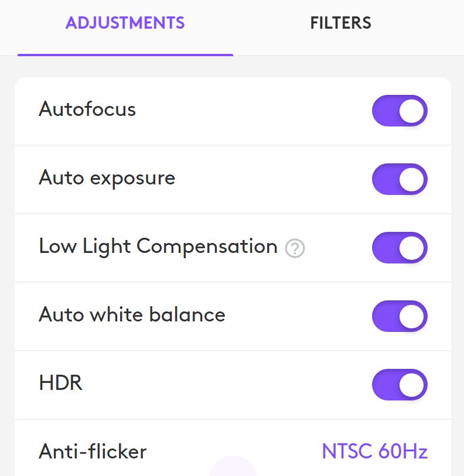Open the NTSC 60Hz anti-flicker dropdown
464x476 pixels.
click(x=375, y=451)
